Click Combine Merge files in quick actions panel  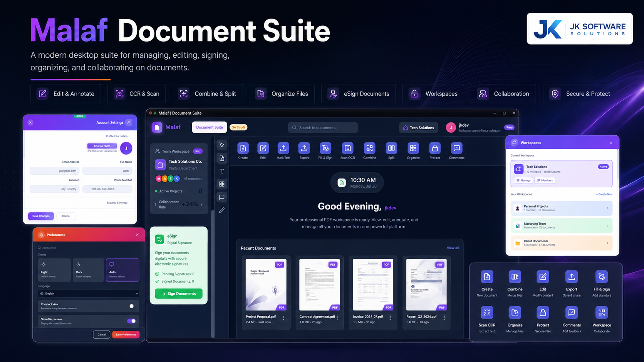515,284
